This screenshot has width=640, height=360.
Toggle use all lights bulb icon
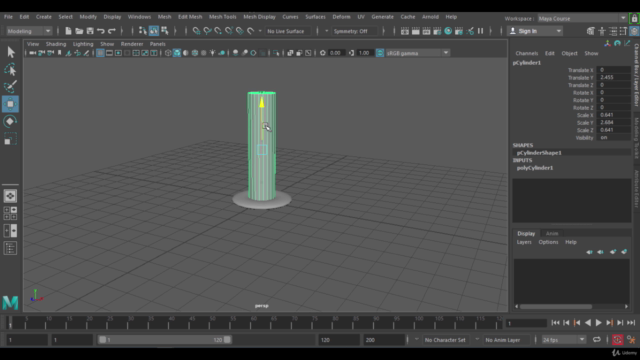click(x=213, y=53)
